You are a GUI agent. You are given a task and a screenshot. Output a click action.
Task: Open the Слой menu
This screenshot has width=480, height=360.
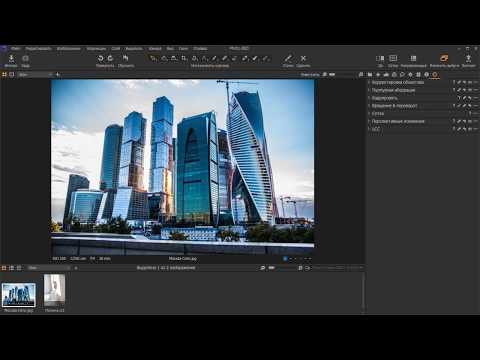[x=116, y=49]
